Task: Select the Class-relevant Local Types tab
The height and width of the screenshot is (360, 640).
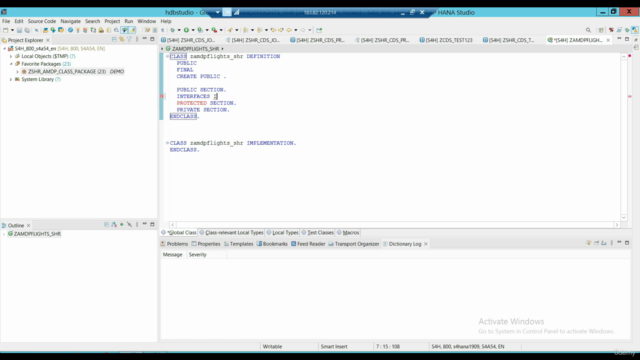Action: click(231, 232)
